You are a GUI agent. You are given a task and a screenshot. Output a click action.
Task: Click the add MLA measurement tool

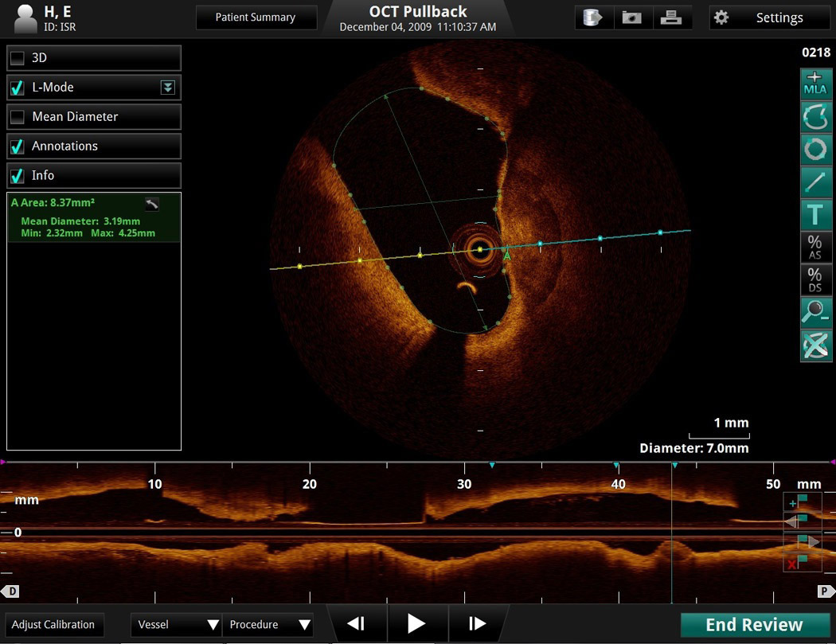pos(815,84)
